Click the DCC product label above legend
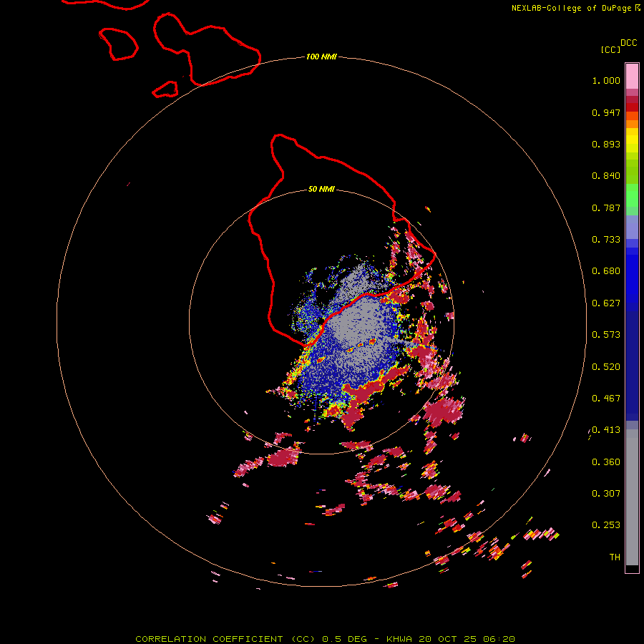This screenshot has height=644, width=644. click(x=628, y=43)
